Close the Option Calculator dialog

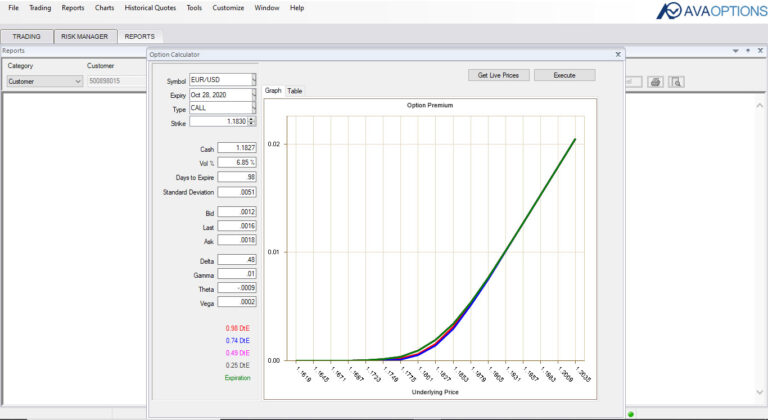tap(618, 54)
